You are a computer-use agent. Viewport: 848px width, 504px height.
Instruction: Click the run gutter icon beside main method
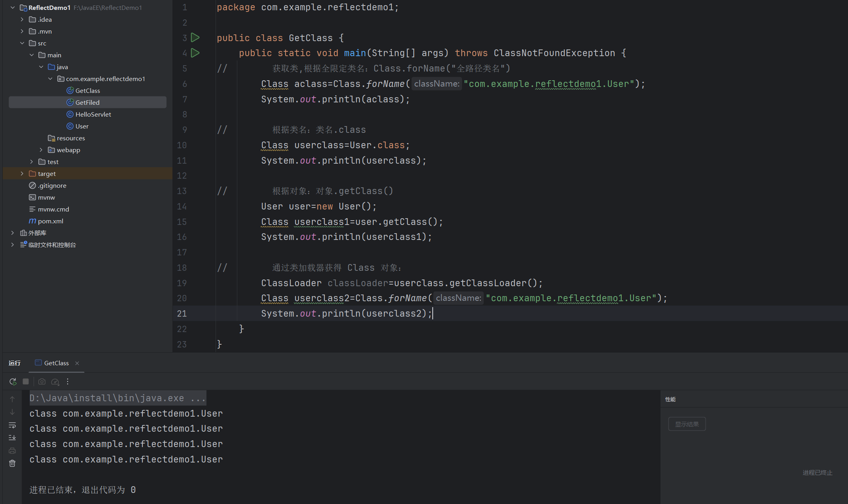[x=195, y=53]
